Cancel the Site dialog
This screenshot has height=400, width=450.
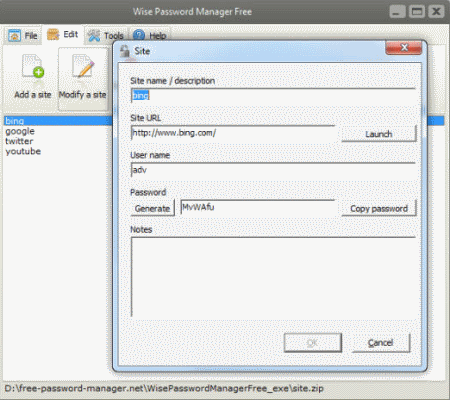pyautogui.click(x=381, y=343)
